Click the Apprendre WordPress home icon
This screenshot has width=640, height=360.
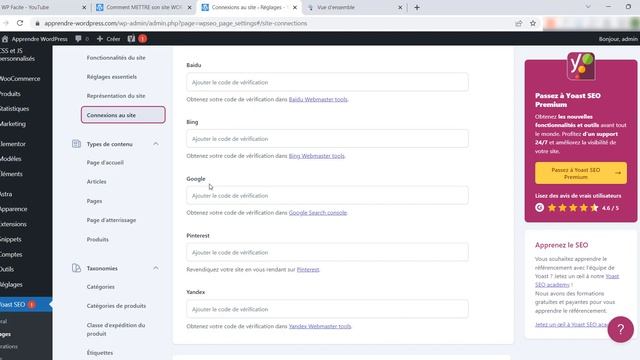click(5, 39)
